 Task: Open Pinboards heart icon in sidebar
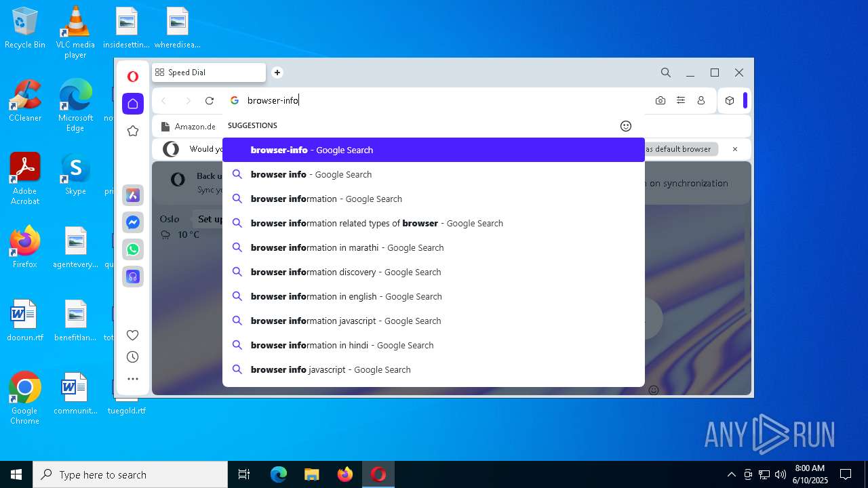point(133,335)
